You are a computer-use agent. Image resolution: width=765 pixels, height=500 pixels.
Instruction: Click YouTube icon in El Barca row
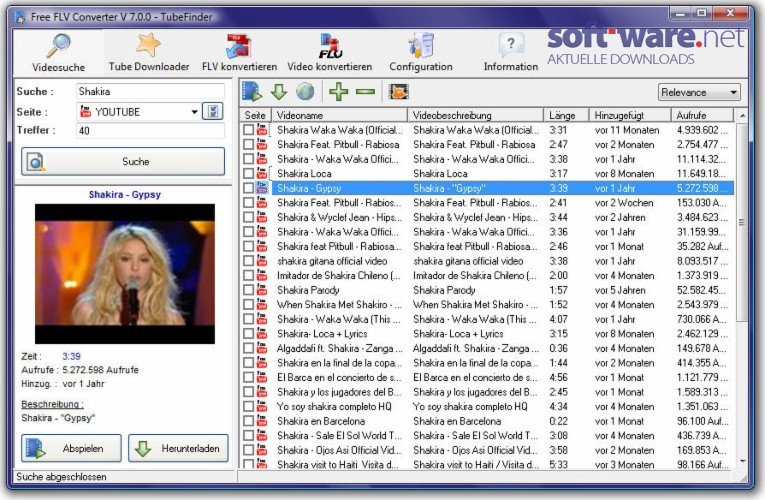point(262,378)
